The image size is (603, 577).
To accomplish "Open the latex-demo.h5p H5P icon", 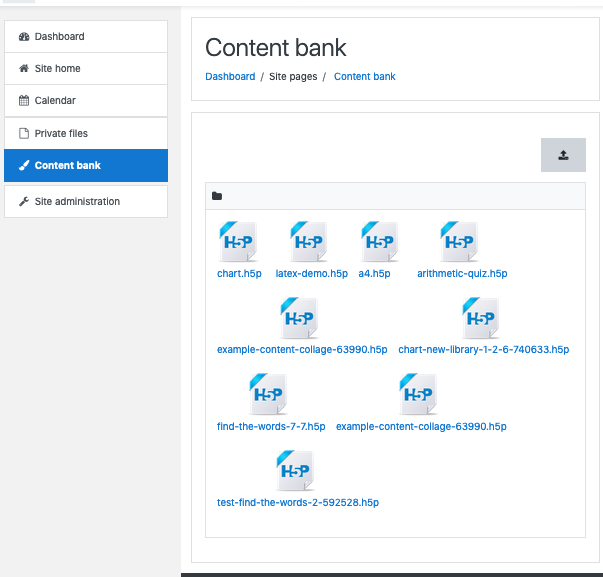I will (309, 242).
